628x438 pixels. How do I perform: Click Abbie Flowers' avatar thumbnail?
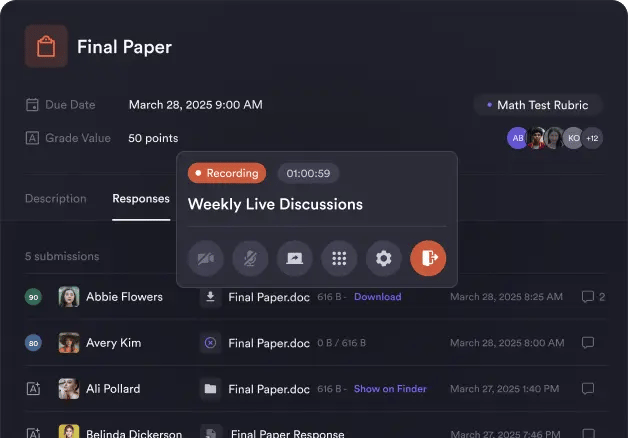[x=69, y=297]
